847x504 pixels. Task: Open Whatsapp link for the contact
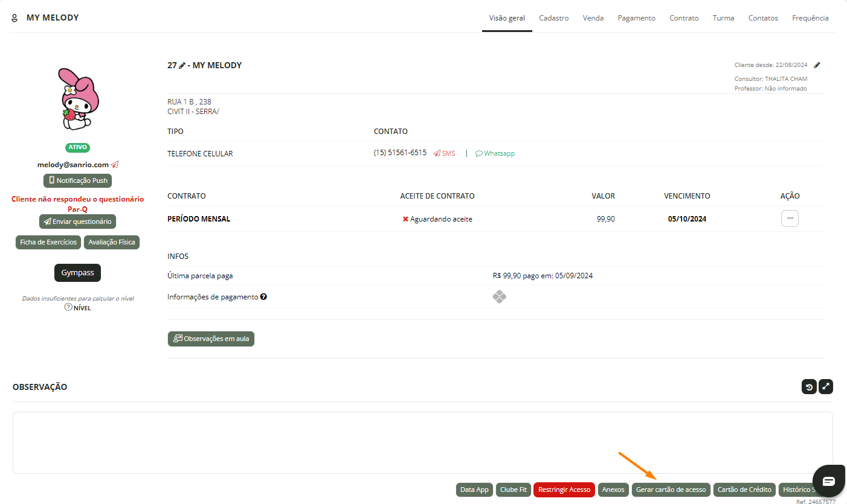pyautogui.click(x=495, y=153)
